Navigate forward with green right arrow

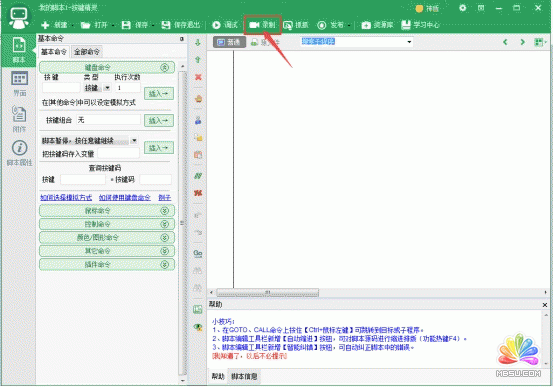[522, 42]
